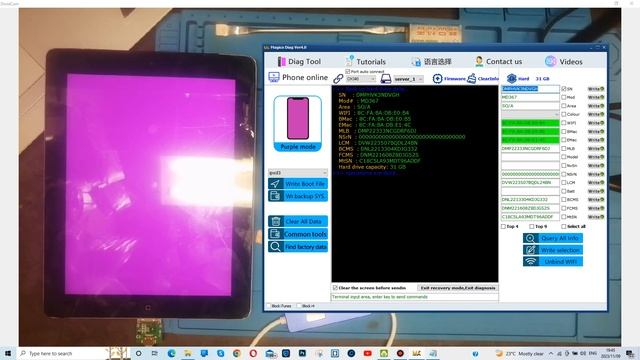Click the Unbind WiFi button

553,262
